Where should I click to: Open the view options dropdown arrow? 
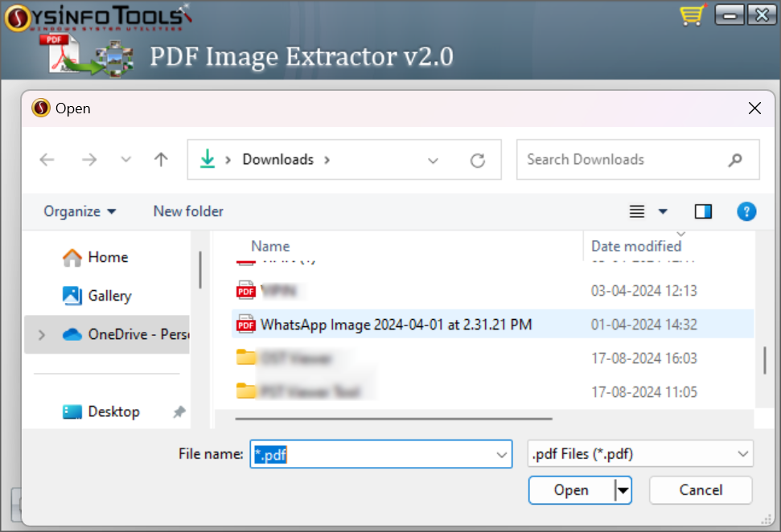click(x=663, y=211)
